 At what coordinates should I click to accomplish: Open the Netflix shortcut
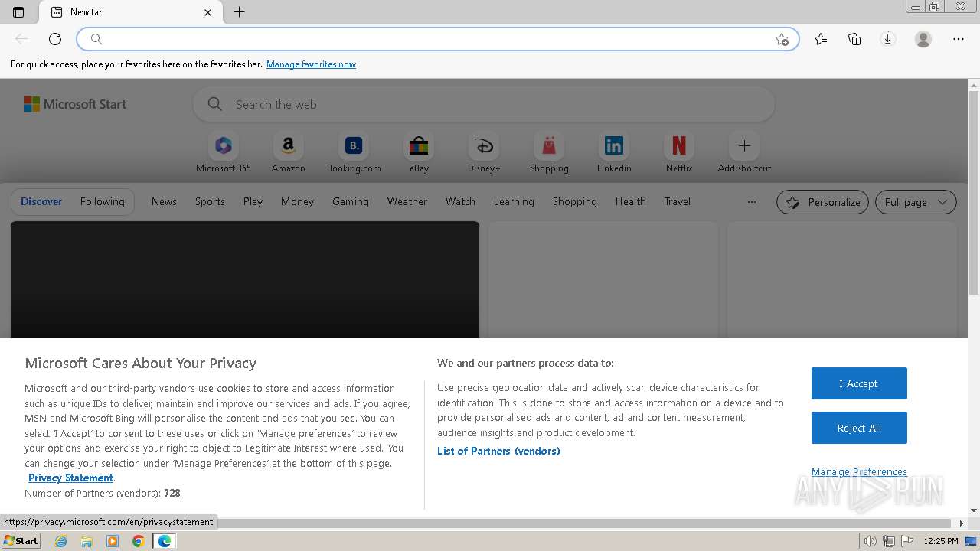point(679,153)
